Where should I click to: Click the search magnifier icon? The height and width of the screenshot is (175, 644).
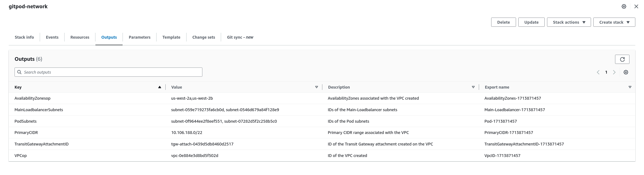click(x=19, y=72)
